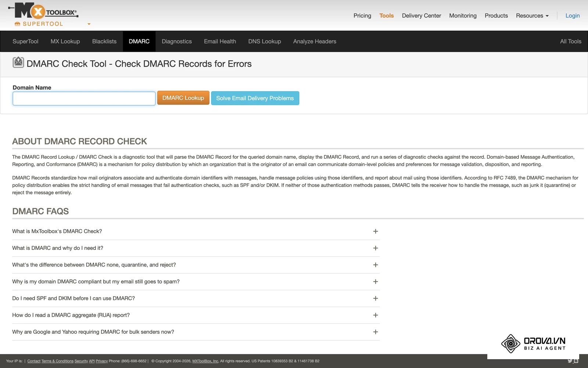Switch to the MX Lookup tab
This screenshot has width=588, height=368.
pos(65,41)
